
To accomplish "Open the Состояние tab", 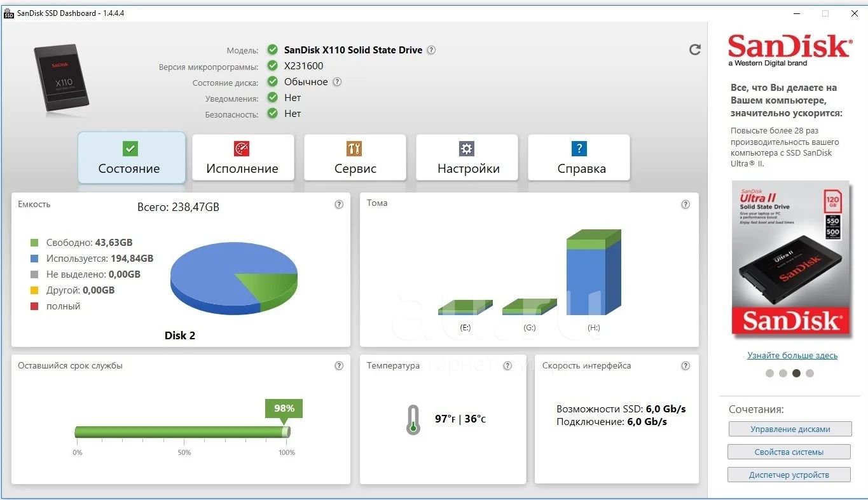I will (x=132, y=158).
